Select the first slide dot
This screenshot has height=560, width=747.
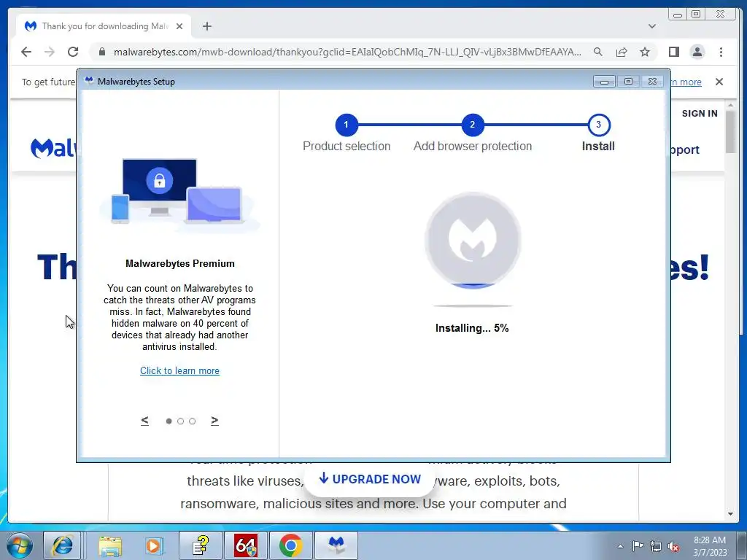point(169,421)
